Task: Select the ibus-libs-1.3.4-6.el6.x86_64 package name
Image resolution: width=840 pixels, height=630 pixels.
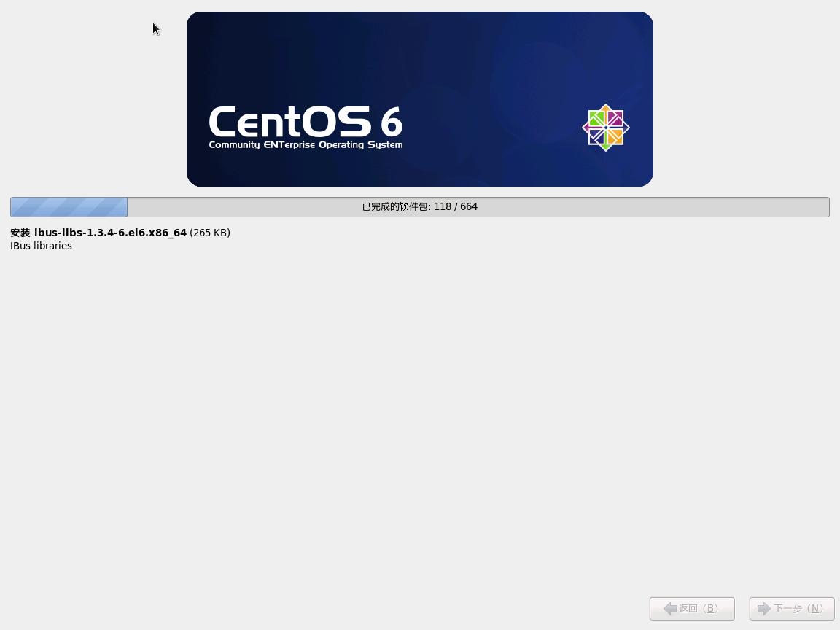Action: [111, 233]
